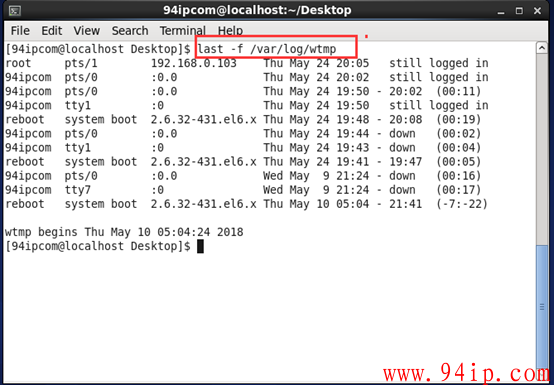Click the IP address 192.168.0.103
The width and height of the screenshot is (554, 385).
click(x=194, y=63)
